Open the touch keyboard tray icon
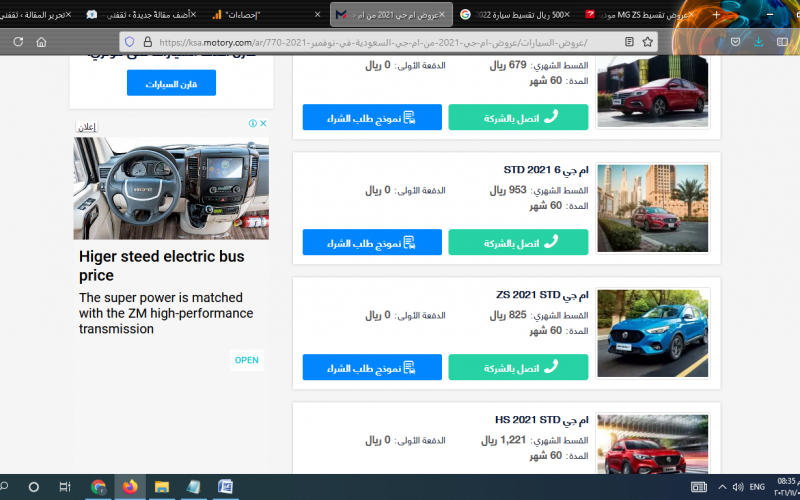 pos(698,487)
